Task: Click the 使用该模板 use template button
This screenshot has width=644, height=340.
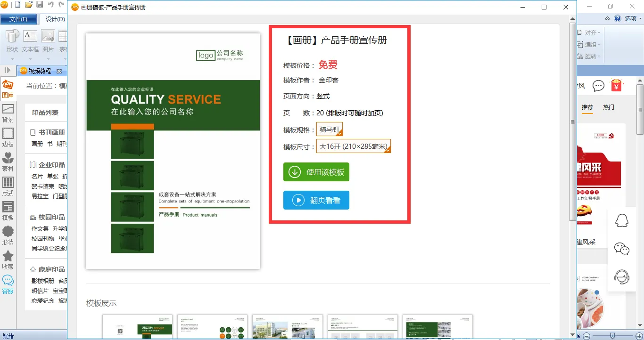Action: (316, 172)
